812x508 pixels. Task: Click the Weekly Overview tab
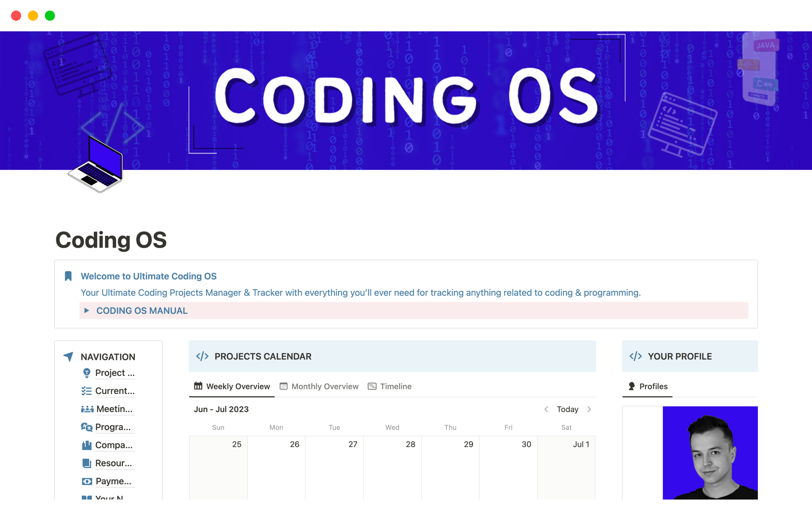coord(232,386)
